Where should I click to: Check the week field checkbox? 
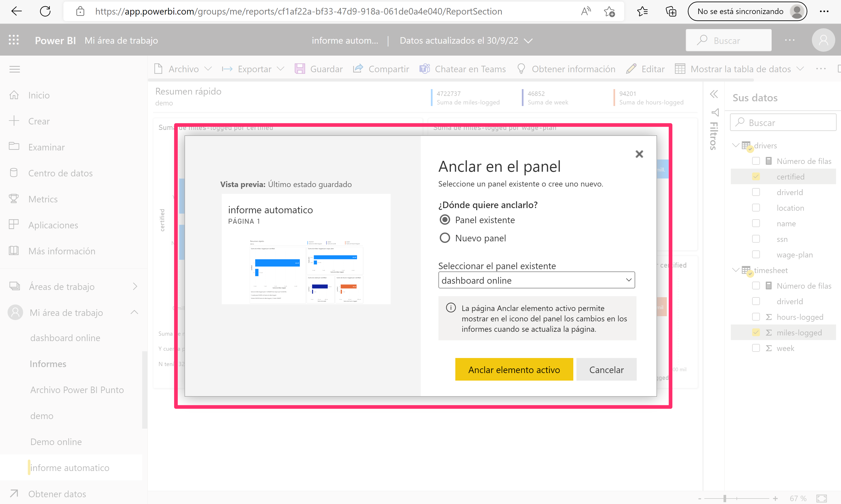pyautogui.click(x=756, y=348)
